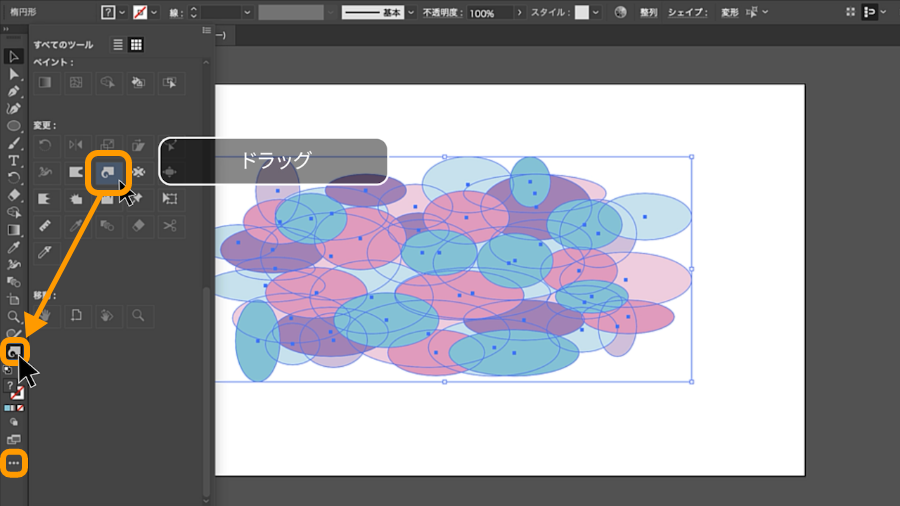This screenshot has width=900, height=506.
Task: Click the variable width profile box
Action: [x=291, y=12]
